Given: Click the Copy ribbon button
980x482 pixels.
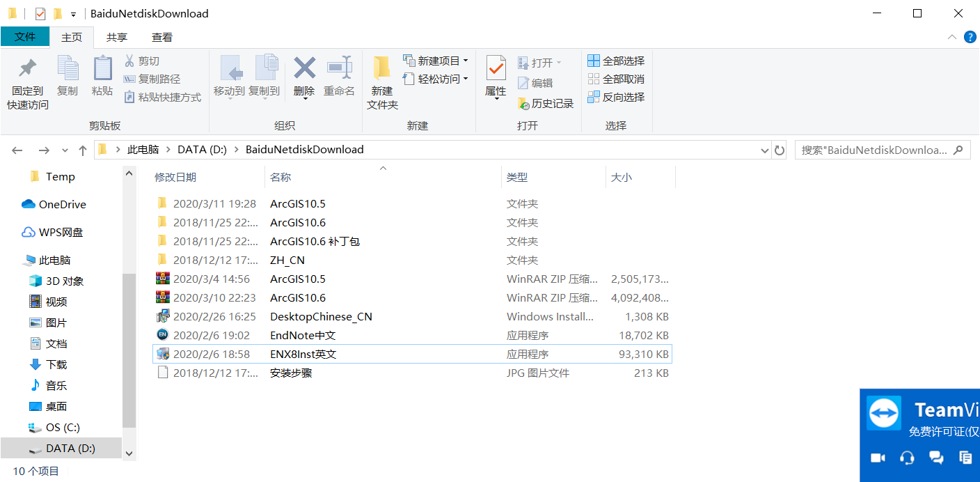Looking at the screenshot, I should [68, 77].
